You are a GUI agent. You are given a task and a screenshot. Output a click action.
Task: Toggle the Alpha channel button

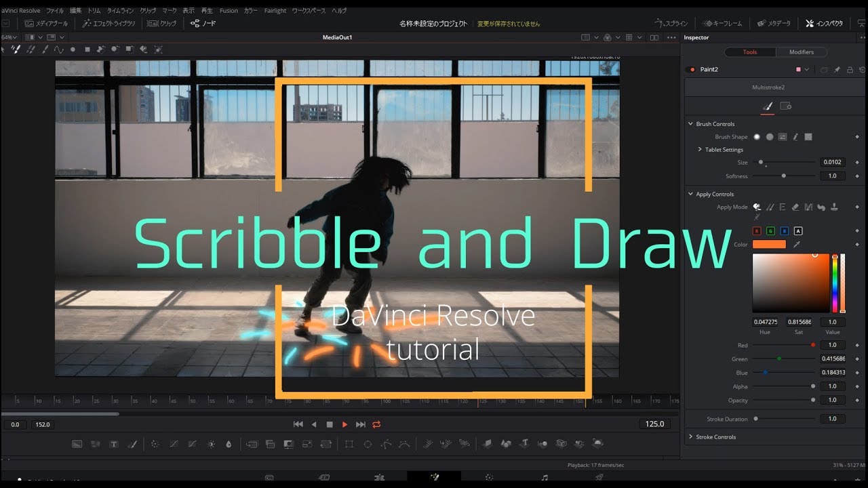798,231
